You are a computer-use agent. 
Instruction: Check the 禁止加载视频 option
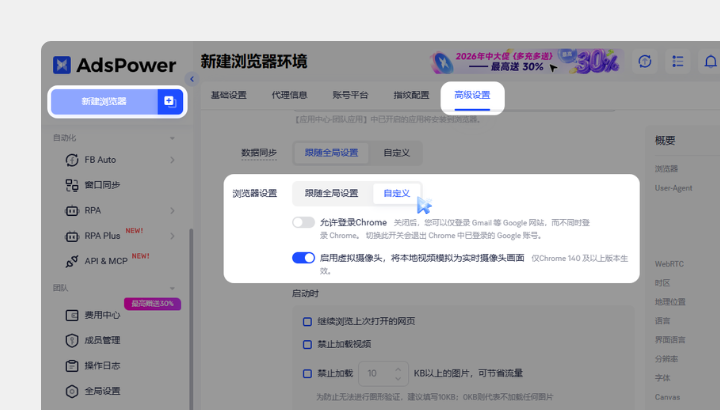coord(307,344)
